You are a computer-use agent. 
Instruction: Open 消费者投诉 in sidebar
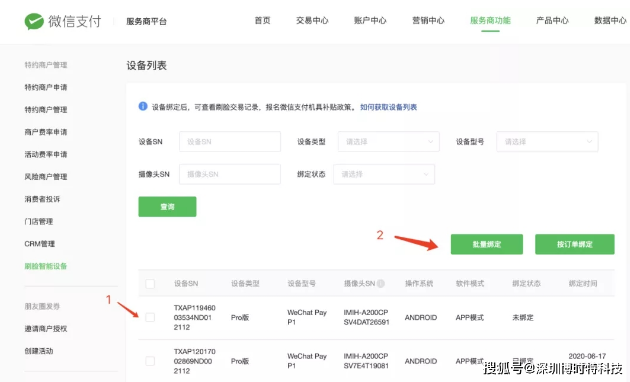pyautogui.click(x=42, y=199)
